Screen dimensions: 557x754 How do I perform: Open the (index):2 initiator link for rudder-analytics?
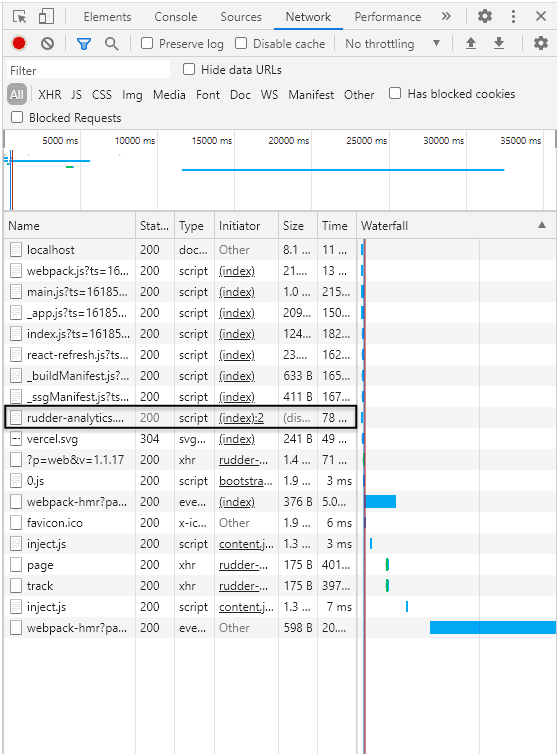click(241, 417)
